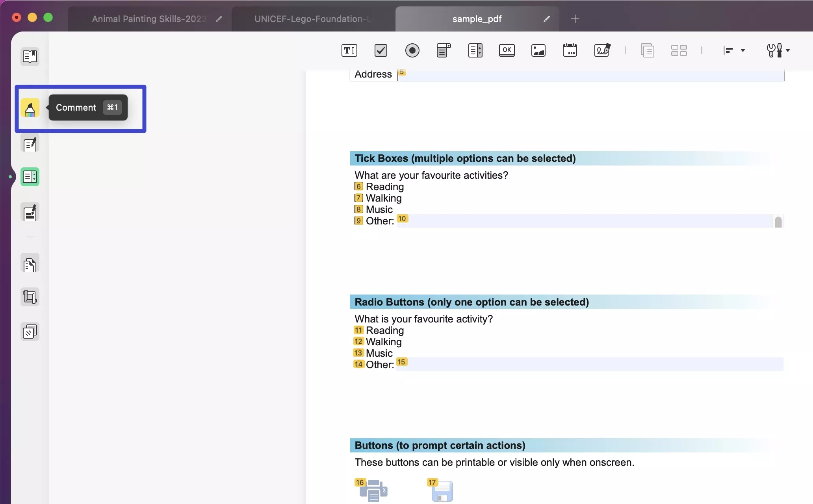Tick the Music checkbox field 8
This screenshot has height=504, width=813.
pyautogui.click(x=358, y=209)
